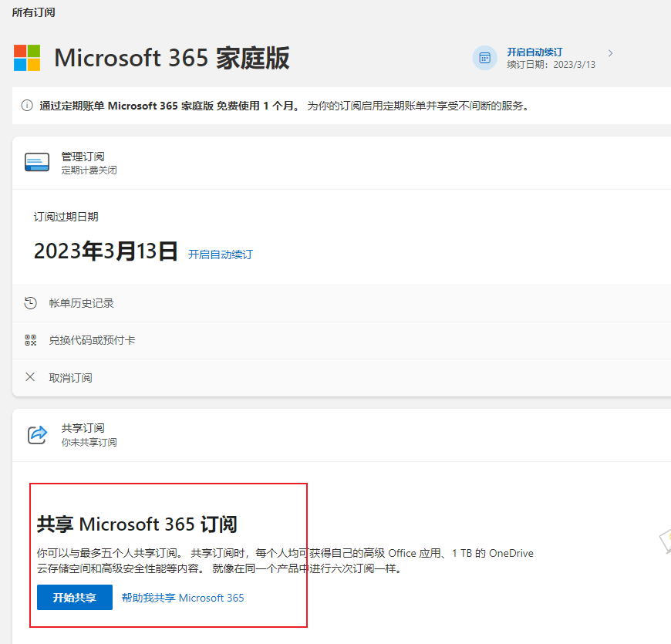This screenshot has height=644, width=671.
Task: Click bold 开启自动续订 text in the page header
Action: (534, 52)
